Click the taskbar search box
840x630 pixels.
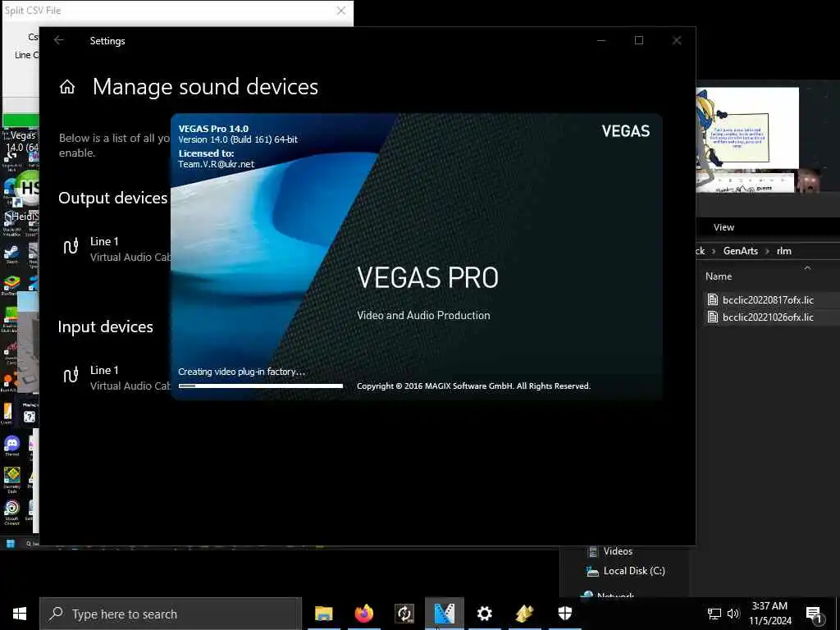171,614
